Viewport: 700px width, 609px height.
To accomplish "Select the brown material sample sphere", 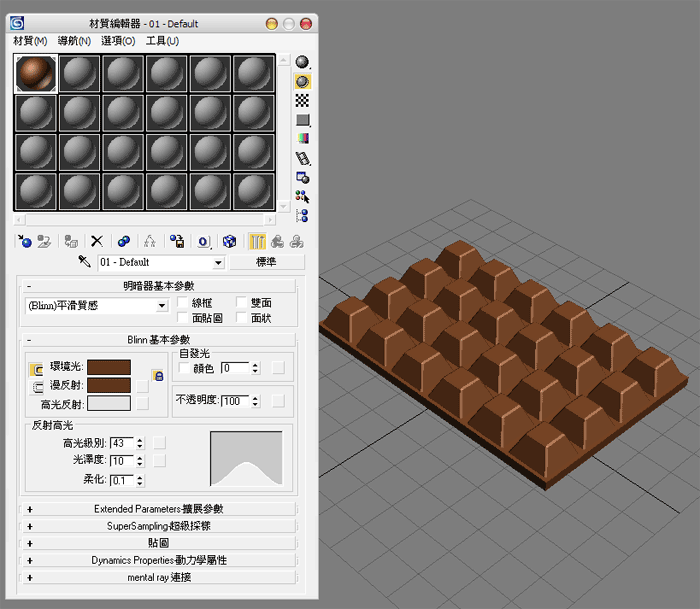I will click(x=36, y=74).
